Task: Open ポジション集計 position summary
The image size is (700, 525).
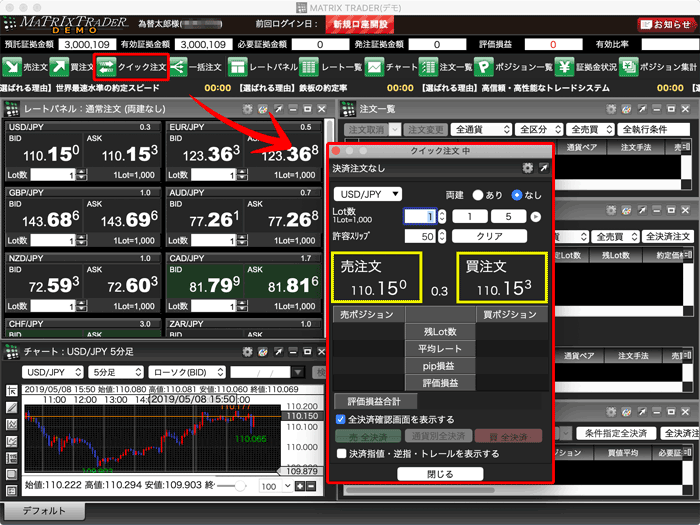Action: (x=658, y=67)
